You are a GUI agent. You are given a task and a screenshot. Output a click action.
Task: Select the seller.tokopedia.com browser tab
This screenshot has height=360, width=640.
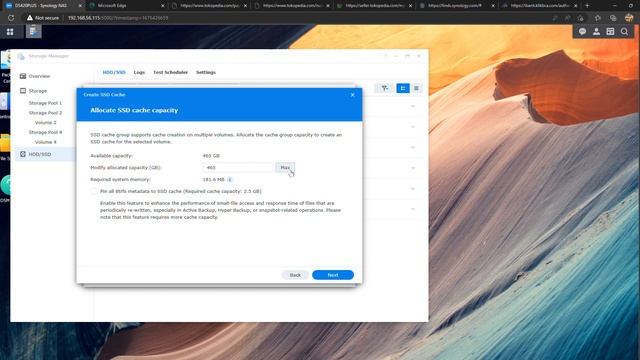point(373,6)
